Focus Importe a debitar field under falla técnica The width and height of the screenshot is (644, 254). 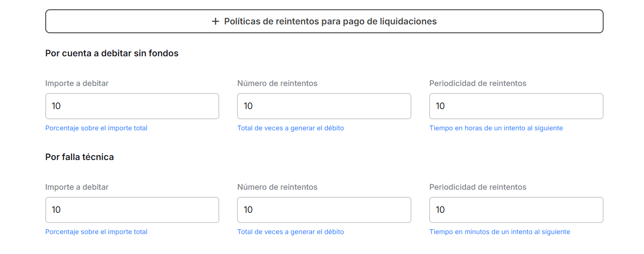coord(132,210)
